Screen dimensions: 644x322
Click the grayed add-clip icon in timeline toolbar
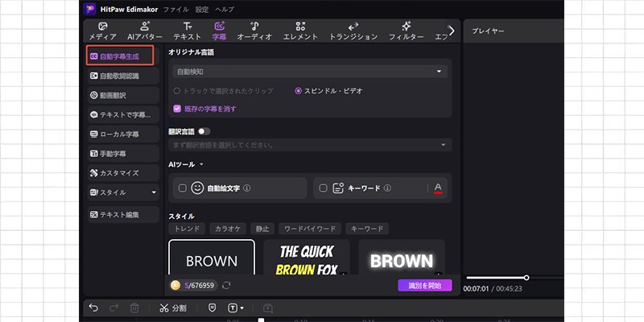268,308
